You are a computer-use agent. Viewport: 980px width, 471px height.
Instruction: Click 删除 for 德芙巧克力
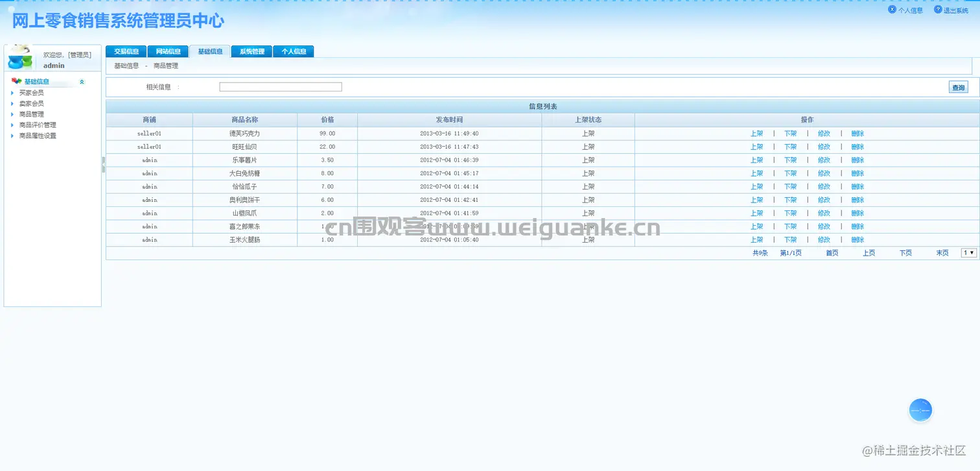click(x=857, y=134)
